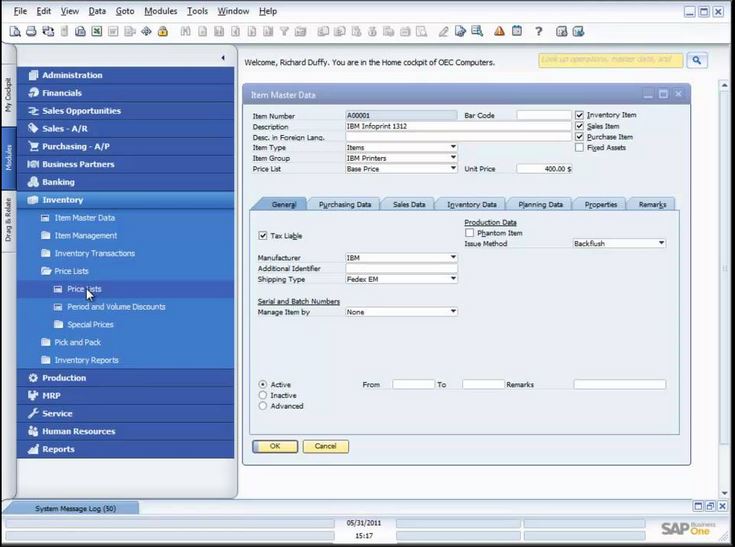Select the Advanced radio button
This screenshot has width=735, height=547.
click(262, 406)
